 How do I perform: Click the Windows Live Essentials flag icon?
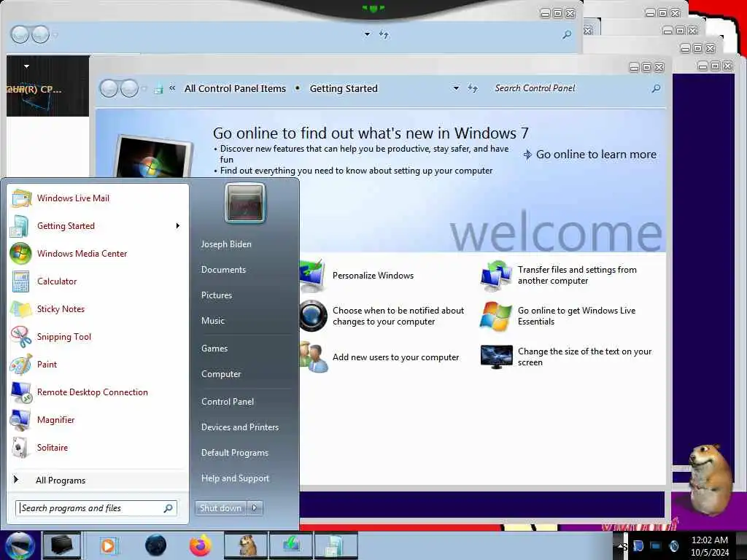pyautogui.click(x=496, y=316)
